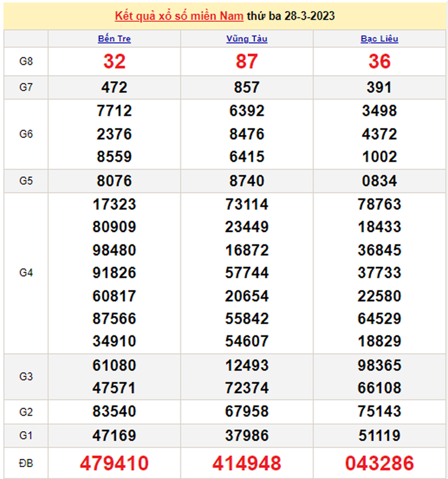Image resolution: width=448 pixels, height=479 pixels.
Task: Open the Bến Tre province link
Action: pyautogui.click(x=114, y=39)
